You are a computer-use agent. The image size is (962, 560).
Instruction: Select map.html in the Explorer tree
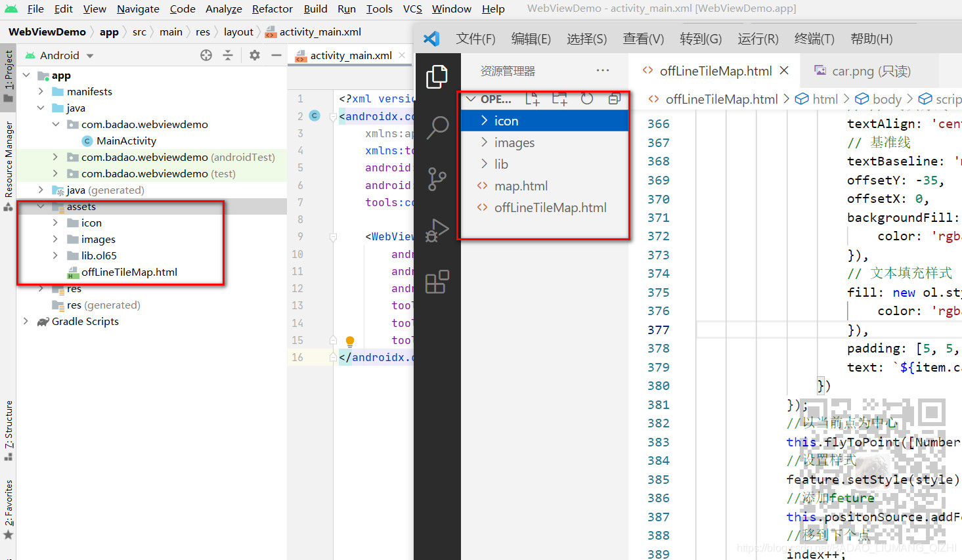click(x=519, y=185)
